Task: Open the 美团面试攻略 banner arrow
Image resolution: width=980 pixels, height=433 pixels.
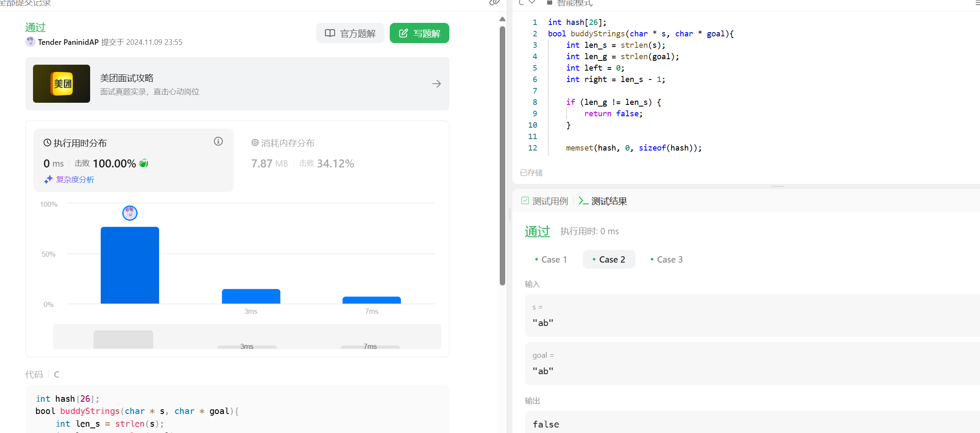Action: (437, 84)
